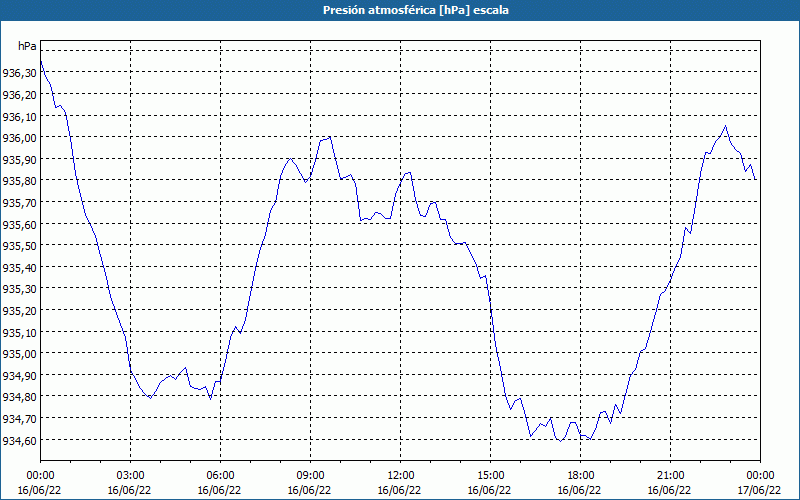
Task: Click the 00:00 time label above 16/06/22
Action: pos(40,476)
